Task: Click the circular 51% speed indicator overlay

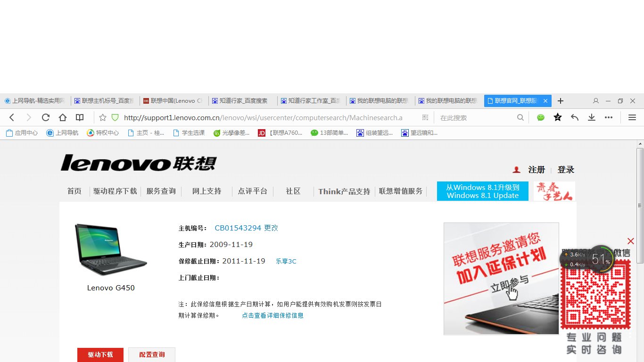Action: pos(602,259)
